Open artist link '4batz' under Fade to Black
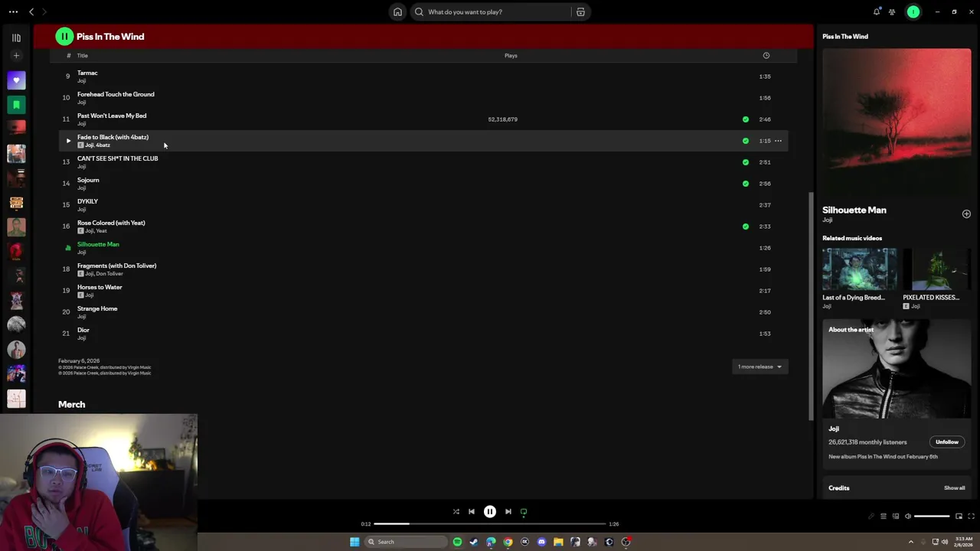Image resolution: width=980 pixels, height=551 pixels. click(x=103, y=145)
